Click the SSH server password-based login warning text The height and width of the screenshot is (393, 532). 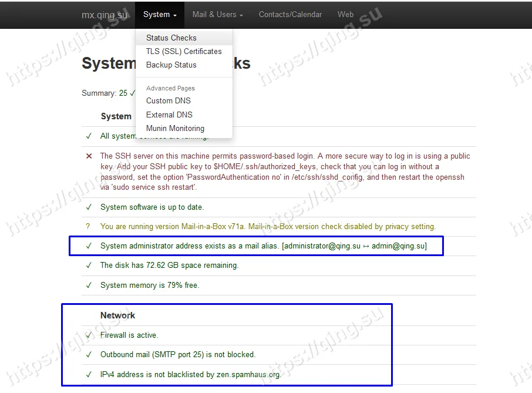285,172
